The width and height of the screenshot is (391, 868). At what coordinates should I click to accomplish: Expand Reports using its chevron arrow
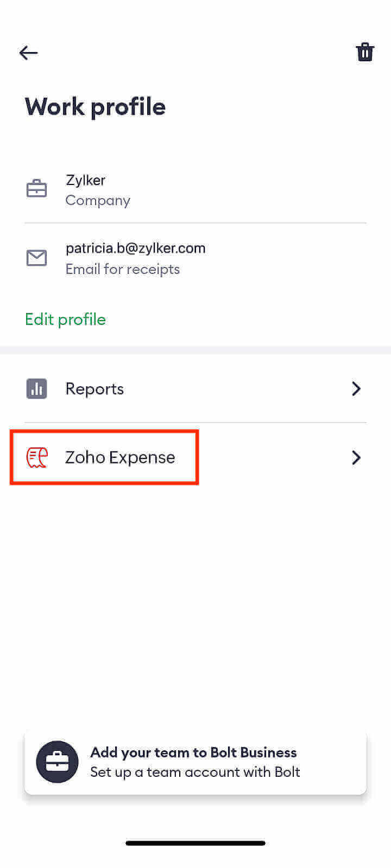(x=356, y=389)
